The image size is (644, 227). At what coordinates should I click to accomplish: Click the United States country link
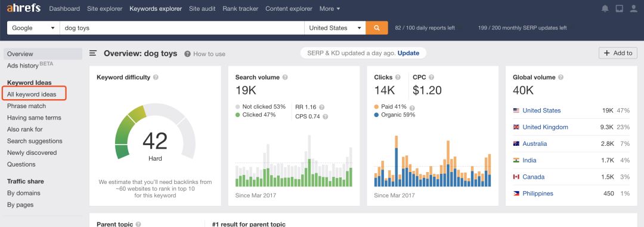click(x=541, y=110)
